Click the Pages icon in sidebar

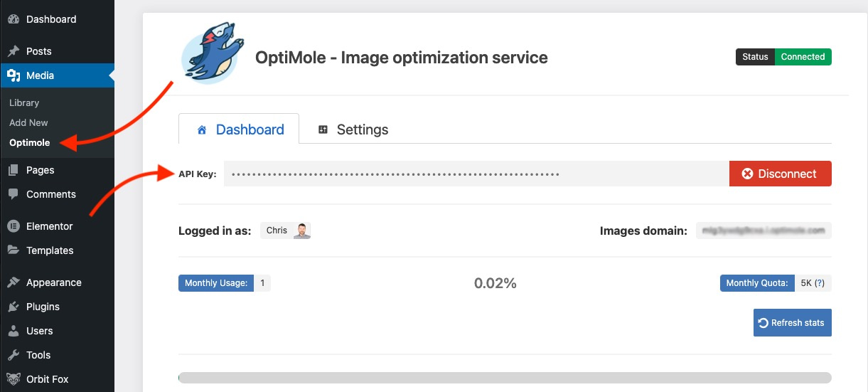(13, 170)
